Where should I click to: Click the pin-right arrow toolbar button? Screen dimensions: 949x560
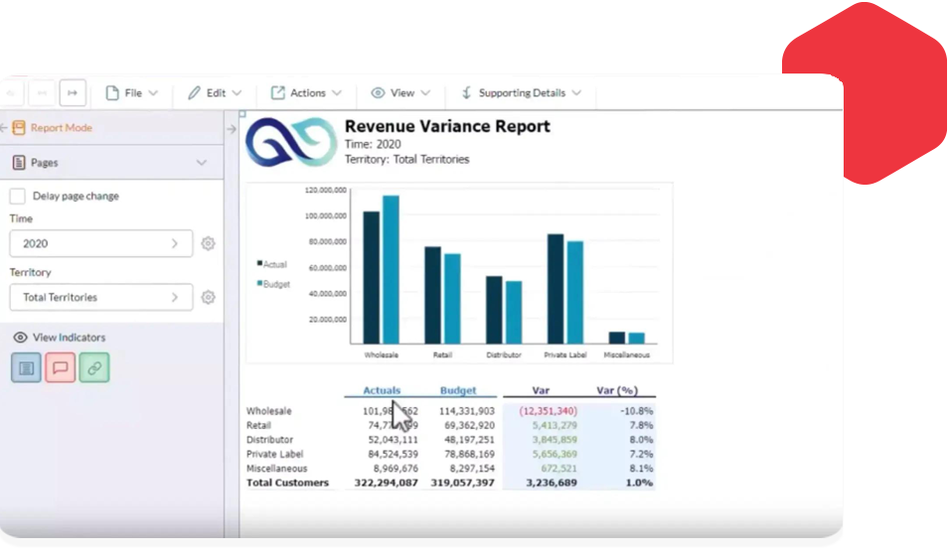[72, 92]
